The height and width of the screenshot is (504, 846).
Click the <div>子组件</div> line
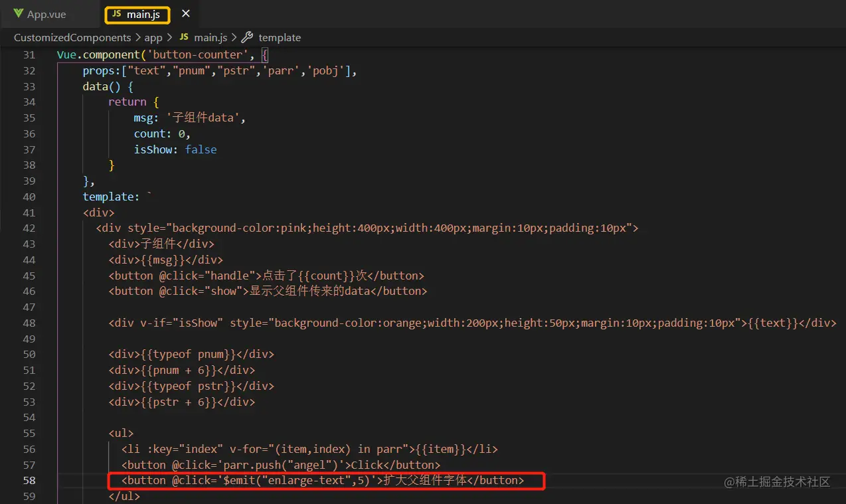pyautogui.click(x=161, y=244)
